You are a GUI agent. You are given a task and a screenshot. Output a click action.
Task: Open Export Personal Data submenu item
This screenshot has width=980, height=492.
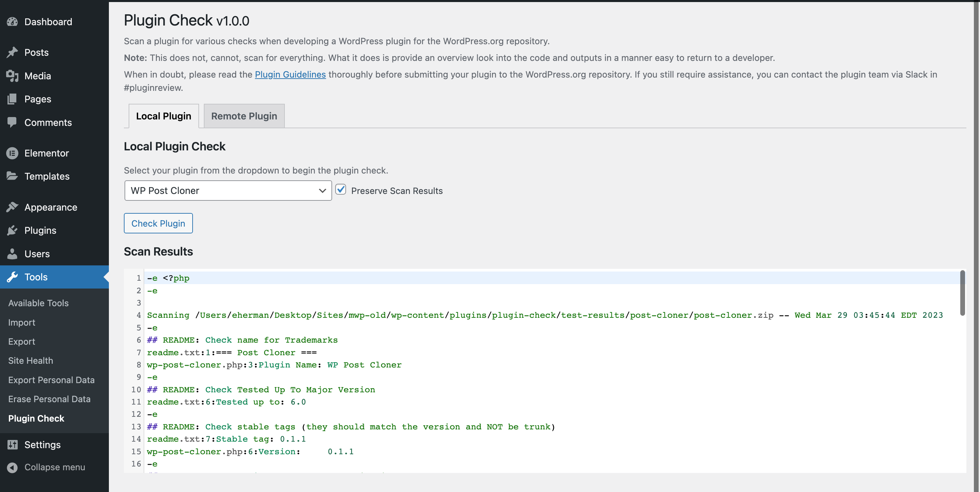[x=51, y=380]
